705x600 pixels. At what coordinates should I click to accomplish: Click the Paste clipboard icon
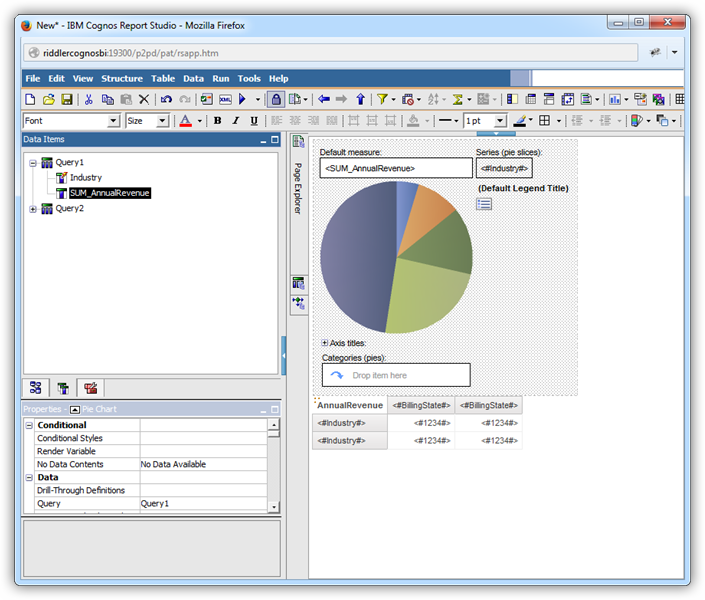(x=126, y=99)
